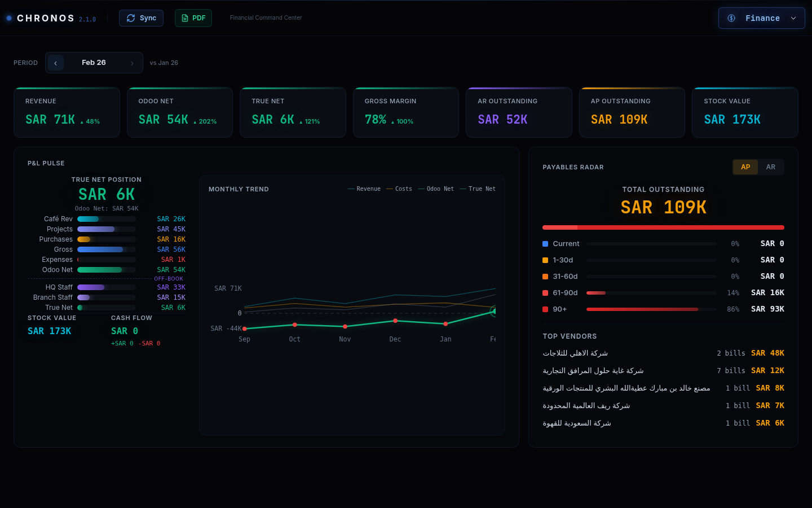Click the refresh icon on the Sync button

click(130, 17)
